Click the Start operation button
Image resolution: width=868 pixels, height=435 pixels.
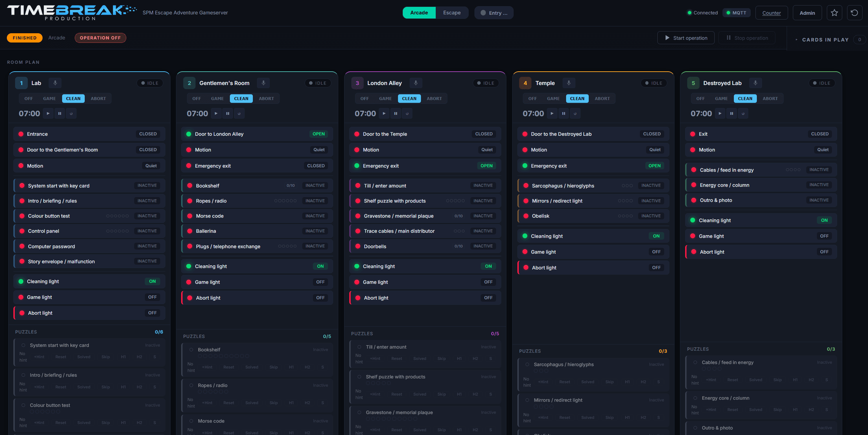(686, 38)
